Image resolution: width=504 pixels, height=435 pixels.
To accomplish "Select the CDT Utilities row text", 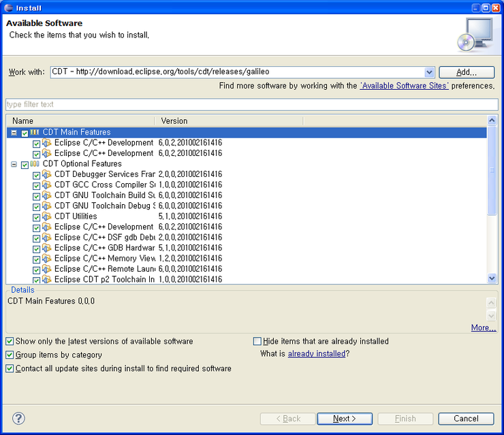I will [76, 216].
